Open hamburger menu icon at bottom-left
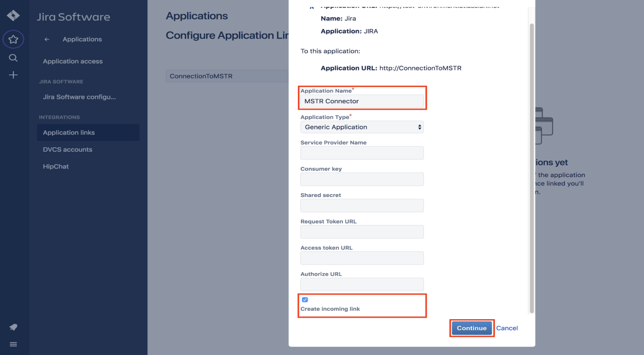Image resolution: width=644 pixels, height=355 pixels. click(13, 344)
